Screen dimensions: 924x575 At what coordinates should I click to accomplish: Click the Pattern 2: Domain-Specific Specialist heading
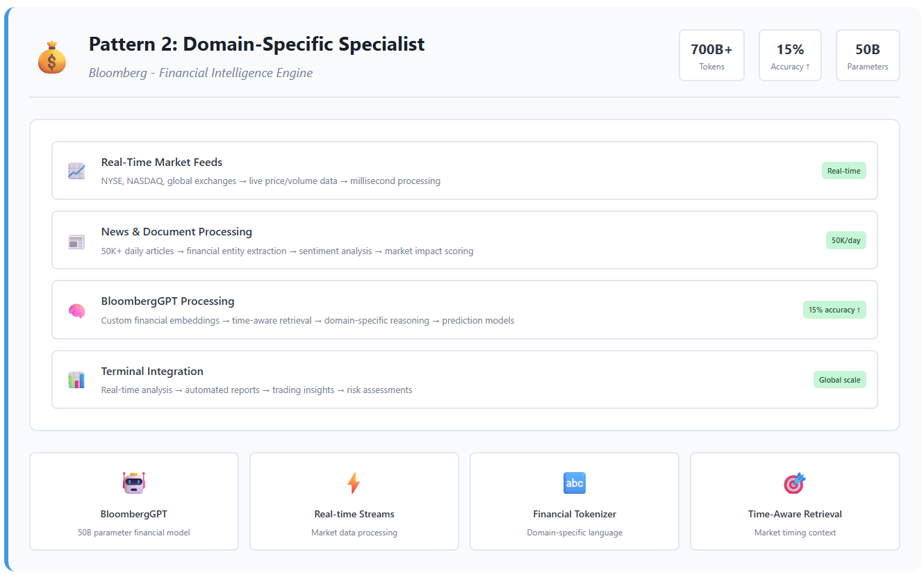click(256, 44)
